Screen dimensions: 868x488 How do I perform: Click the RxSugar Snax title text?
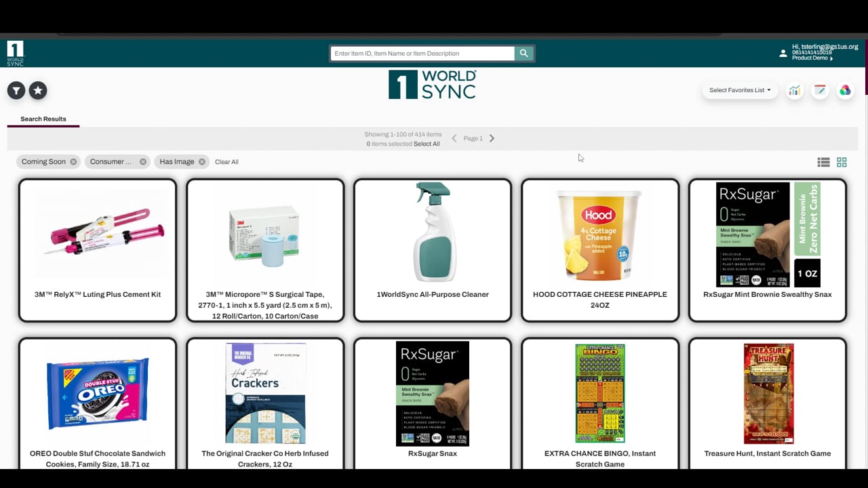tap(433, 454)
